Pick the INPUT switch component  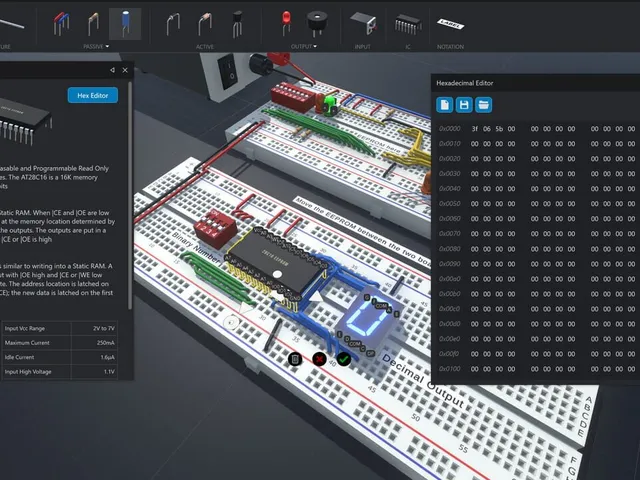pos(363,23)
